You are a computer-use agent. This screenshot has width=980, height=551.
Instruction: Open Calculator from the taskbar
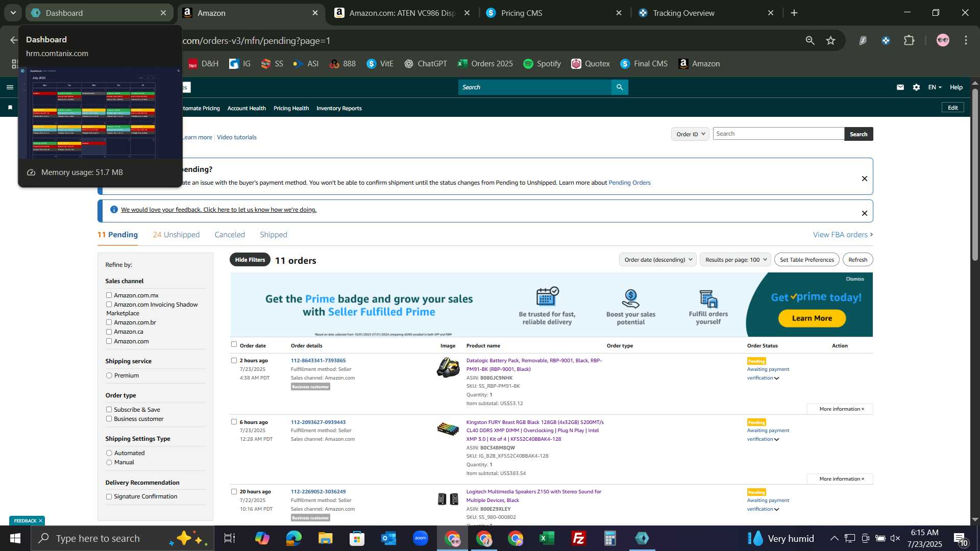coord(610,538)
